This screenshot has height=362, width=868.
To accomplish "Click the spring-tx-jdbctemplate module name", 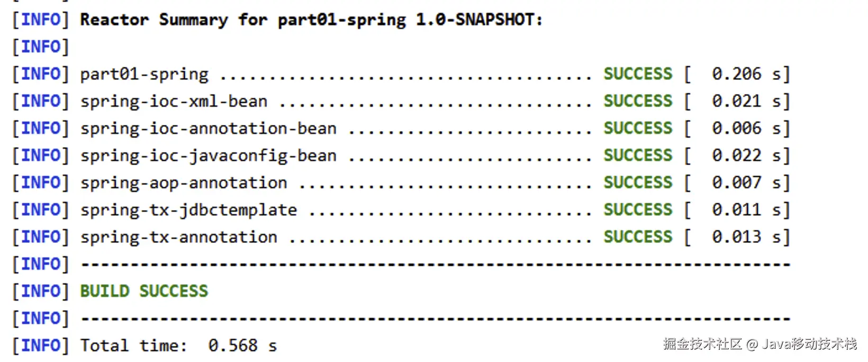I will (x=188, y=210).
